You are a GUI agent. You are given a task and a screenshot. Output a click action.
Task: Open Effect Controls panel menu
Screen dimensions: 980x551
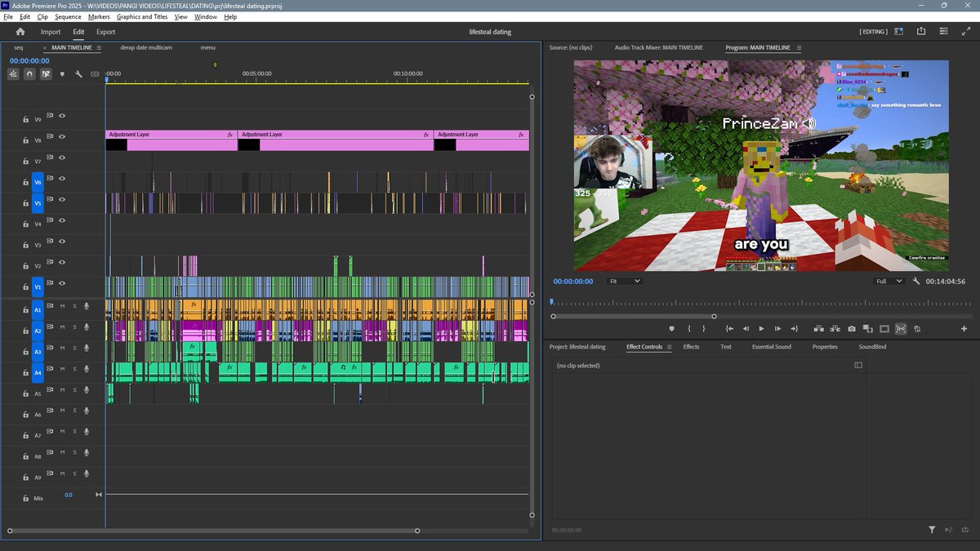(x=670, y=347)
